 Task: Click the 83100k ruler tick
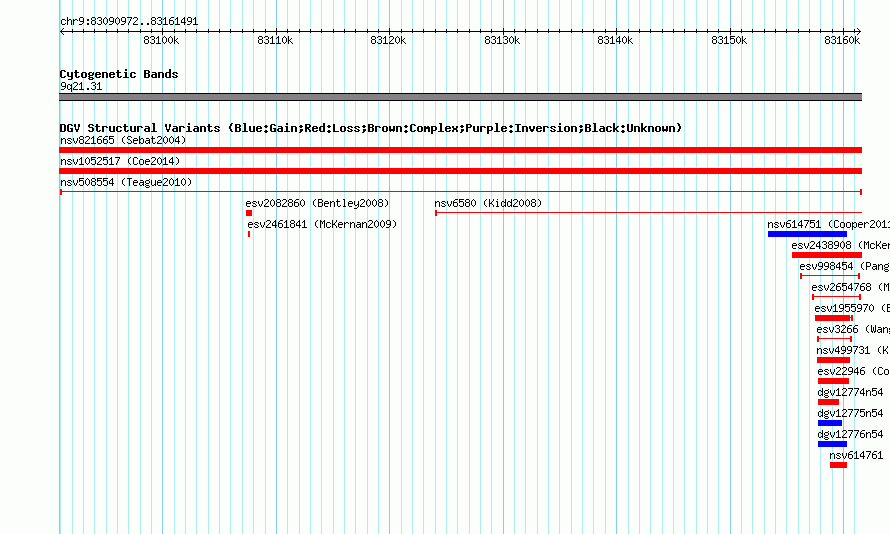coord(161,40)
